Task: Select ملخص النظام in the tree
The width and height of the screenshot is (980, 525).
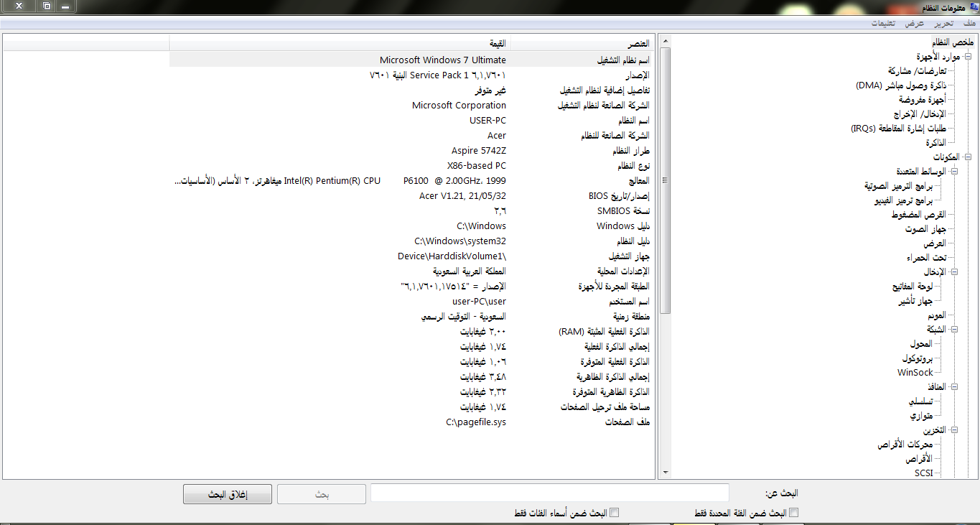Action: pos(953,42)
